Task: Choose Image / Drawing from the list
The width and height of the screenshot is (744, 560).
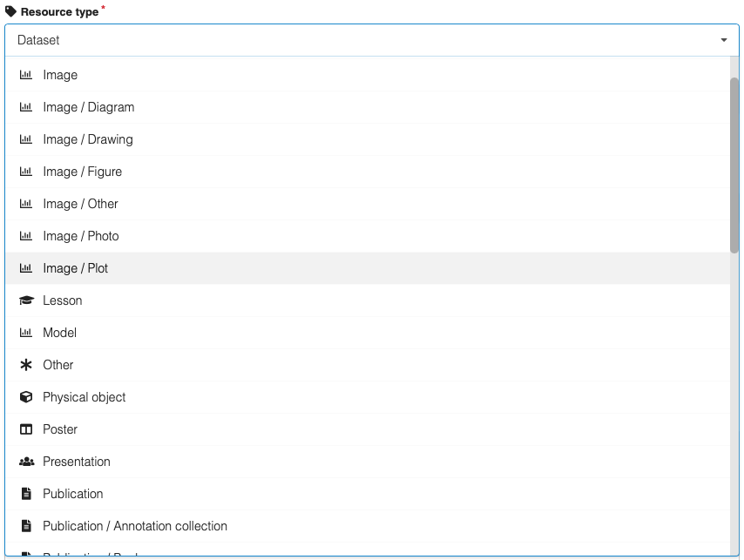Action: click(x=87, y=139)
